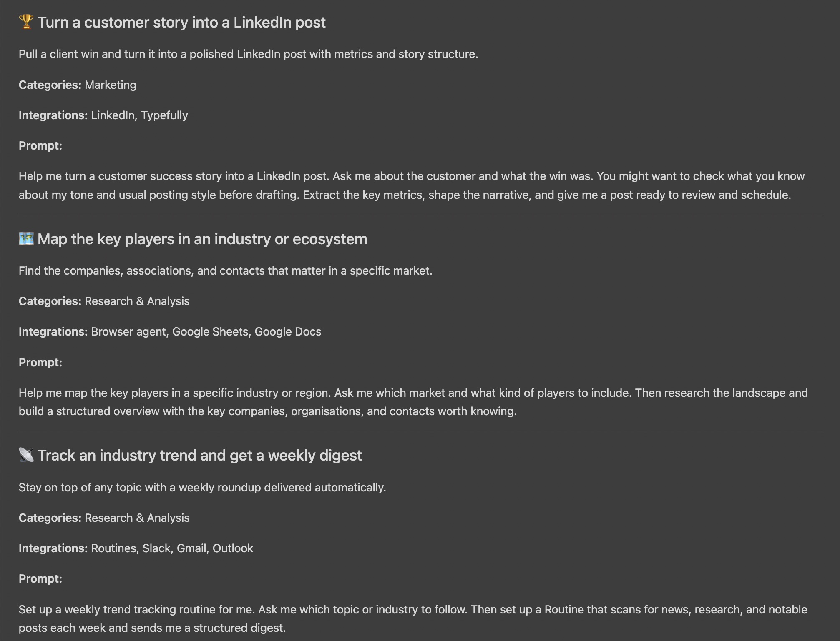Click the weekly trend tracking prompt paragraph
This screenshot has height=641, width=840.
pyautogui.click(x=413, y=618)
